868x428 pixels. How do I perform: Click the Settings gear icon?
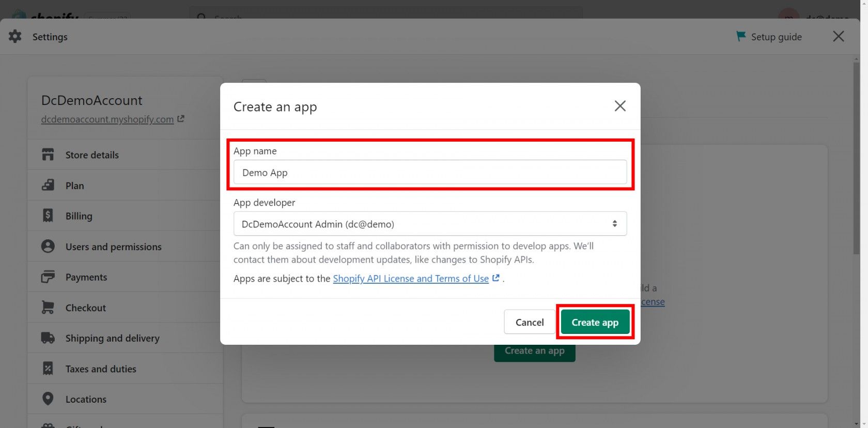coord(15,36)
